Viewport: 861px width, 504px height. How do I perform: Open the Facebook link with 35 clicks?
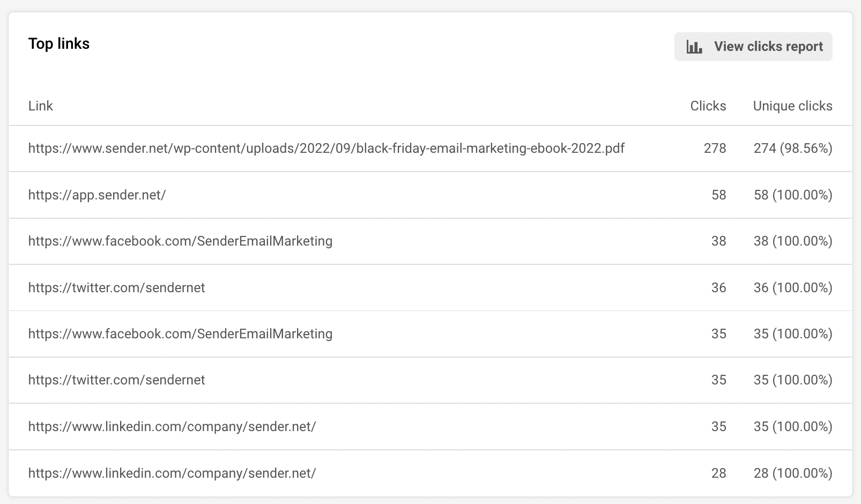click(180, 334)
